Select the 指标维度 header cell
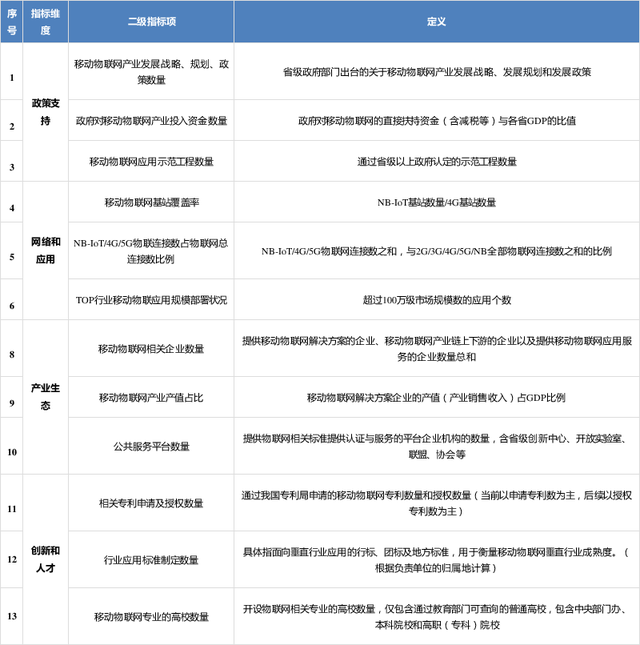The height and width of the screenshot is (645, 640). 45,21
